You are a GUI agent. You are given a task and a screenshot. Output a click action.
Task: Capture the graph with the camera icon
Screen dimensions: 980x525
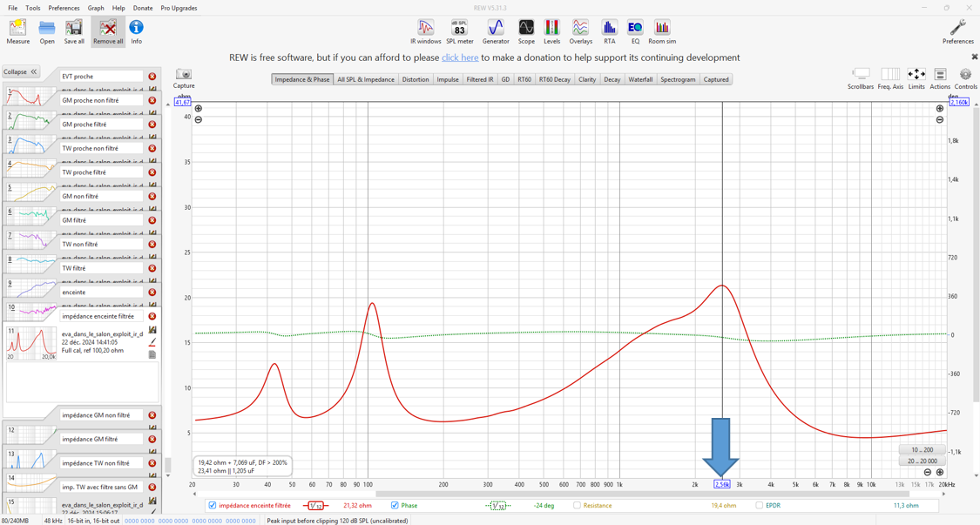point(184,77)
